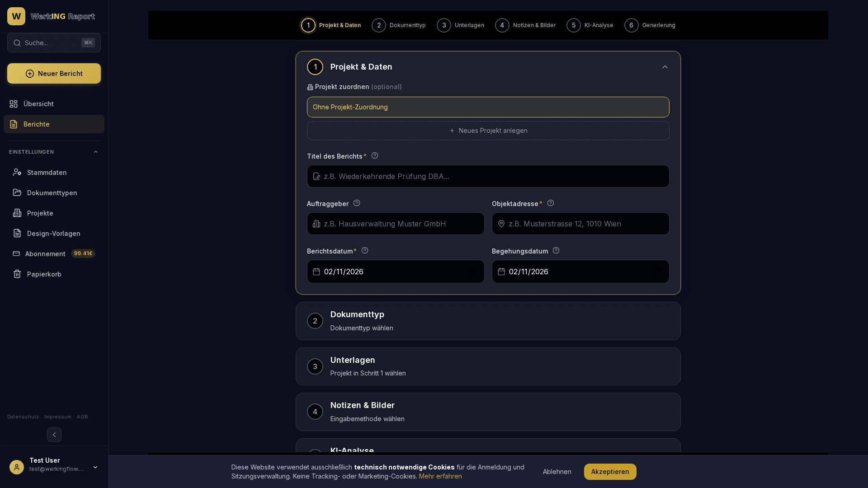Collapse the Einstellungen sidebar group
868x488 pixels.
point(95,152)
